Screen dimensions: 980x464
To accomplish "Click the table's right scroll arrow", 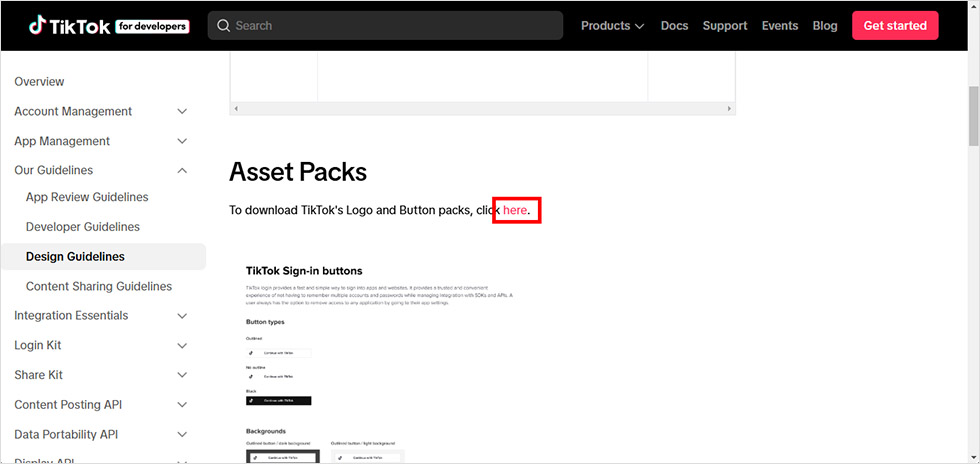I will point(729,109).
